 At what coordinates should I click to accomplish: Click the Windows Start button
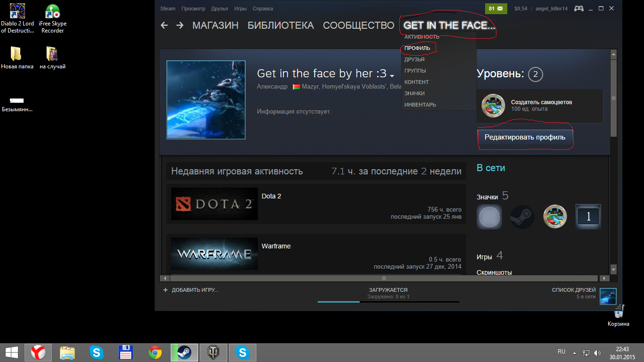(x=11, y=352)
